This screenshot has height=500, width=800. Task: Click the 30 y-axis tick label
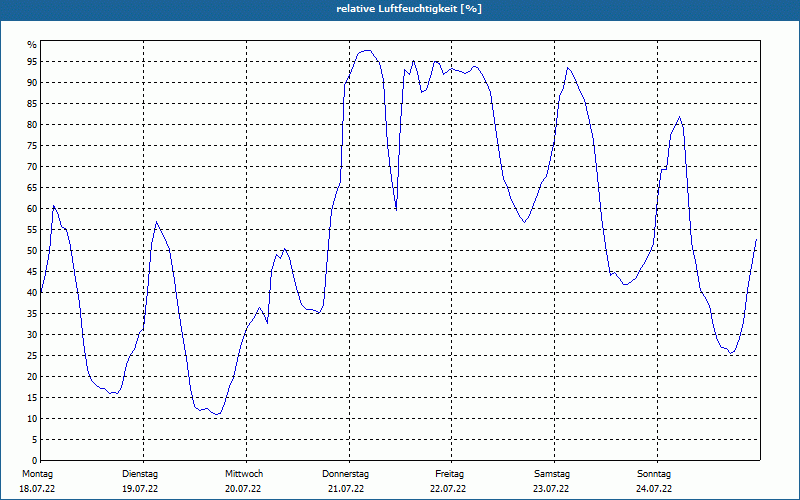tap(32, 335)
